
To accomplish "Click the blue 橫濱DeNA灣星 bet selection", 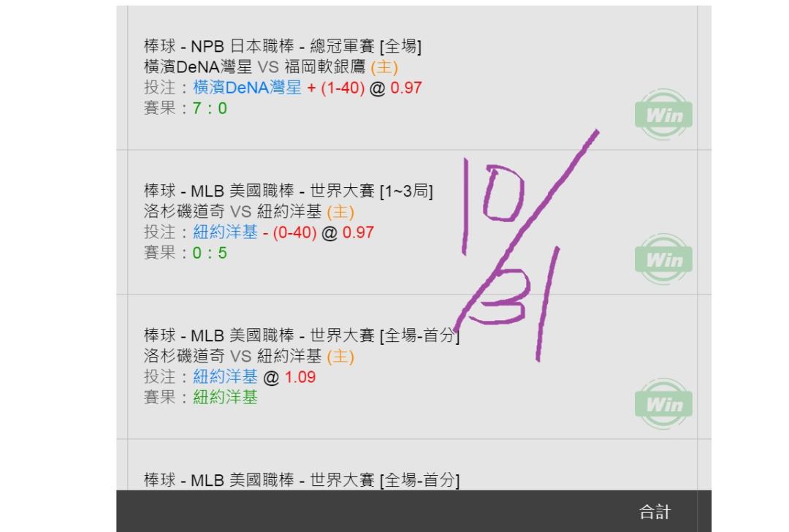I will click(x=247, y=88).
